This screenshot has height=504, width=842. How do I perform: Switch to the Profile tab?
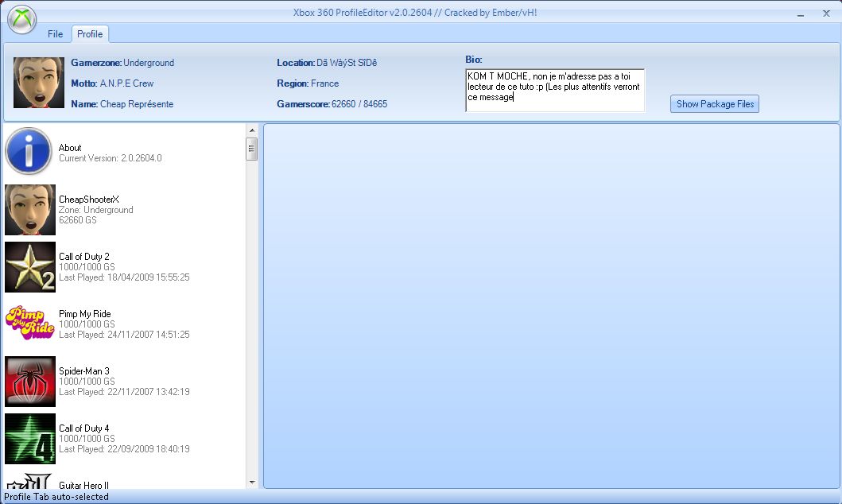90,34
